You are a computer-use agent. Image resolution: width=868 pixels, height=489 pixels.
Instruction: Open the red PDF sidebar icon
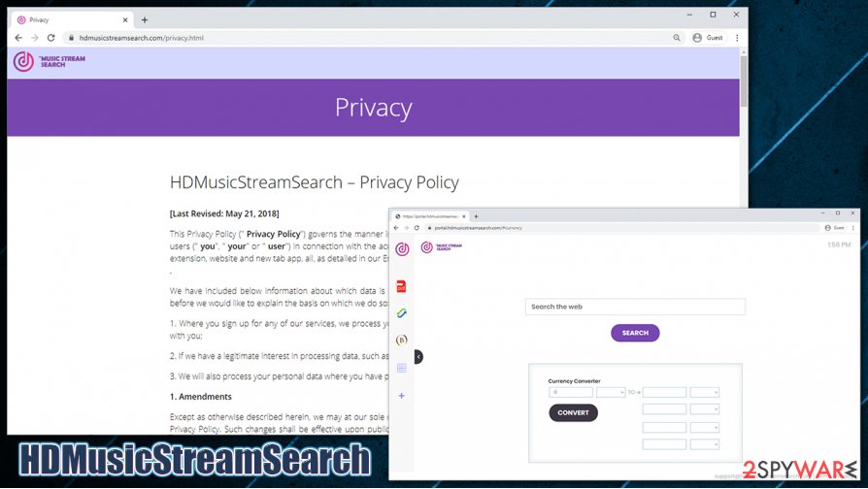pos(401,286)
